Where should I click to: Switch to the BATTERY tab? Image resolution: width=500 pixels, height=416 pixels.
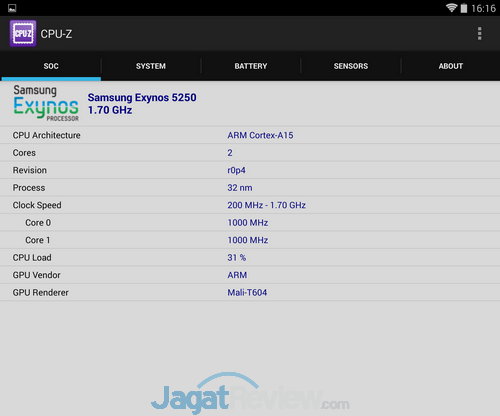click(x=251, y=66)
